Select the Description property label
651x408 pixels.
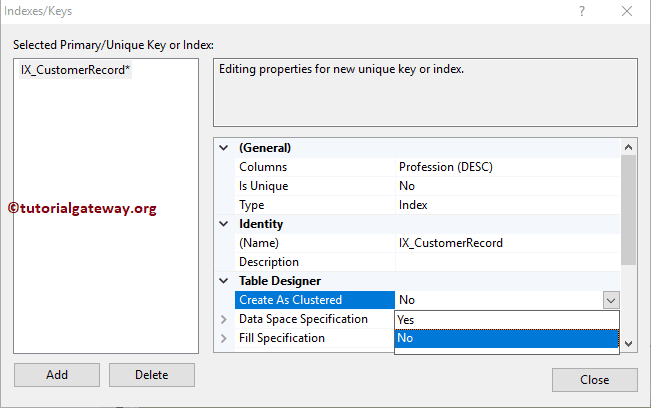coord(269,262)
